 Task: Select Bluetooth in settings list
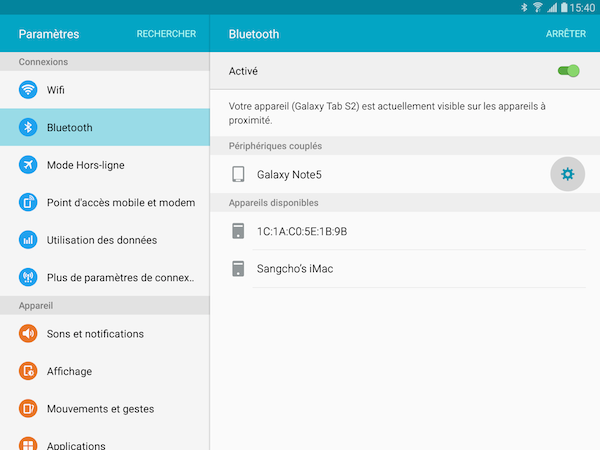[105, 127]
